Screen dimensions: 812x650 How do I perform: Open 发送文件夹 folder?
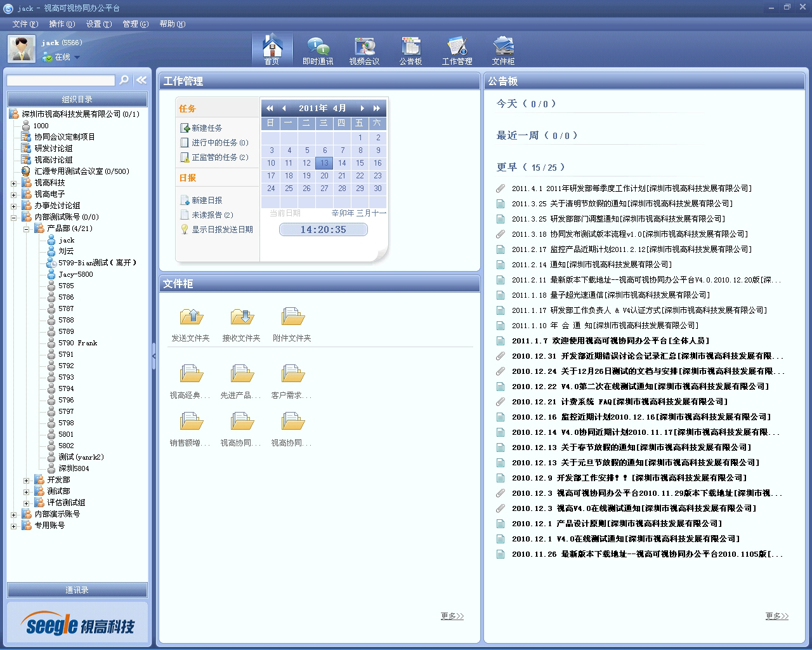tap(190, 325)
